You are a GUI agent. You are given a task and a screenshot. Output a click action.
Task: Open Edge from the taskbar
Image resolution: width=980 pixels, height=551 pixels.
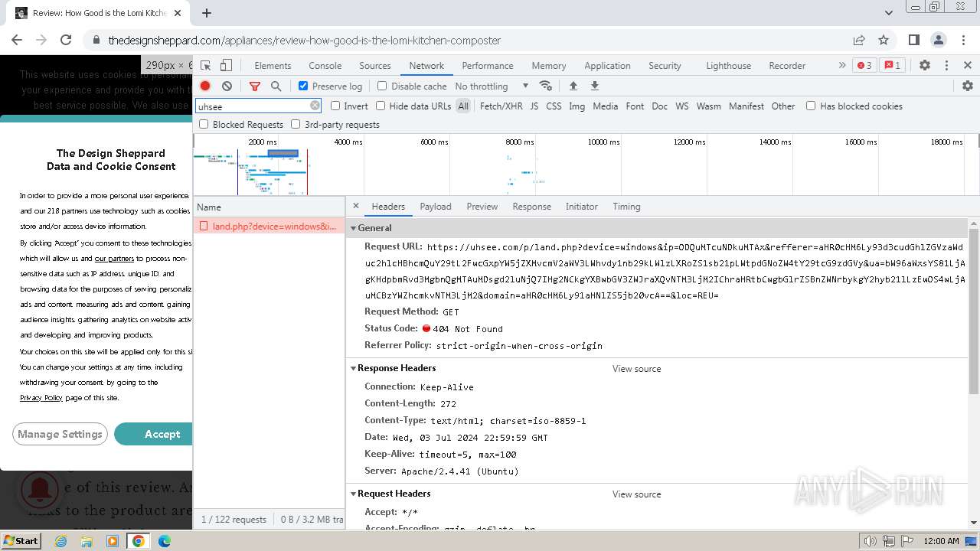[x=164, y=541]
